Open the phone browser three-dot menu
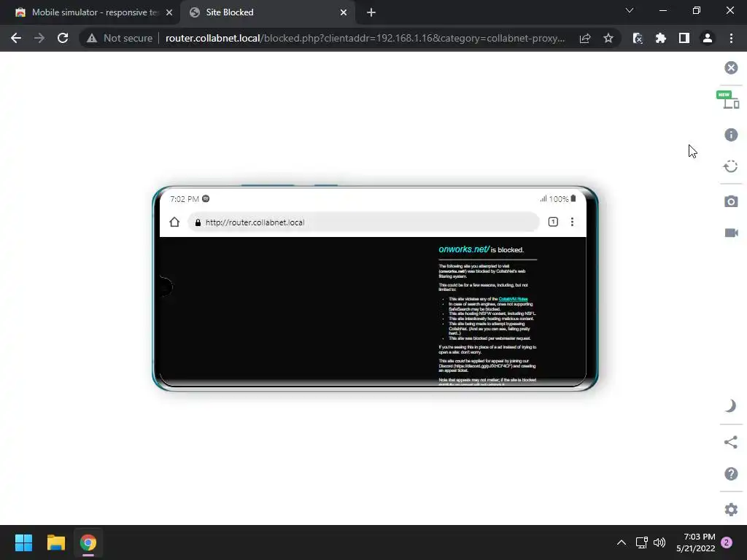This screenshot has height=560, width=747. (572, 222)
